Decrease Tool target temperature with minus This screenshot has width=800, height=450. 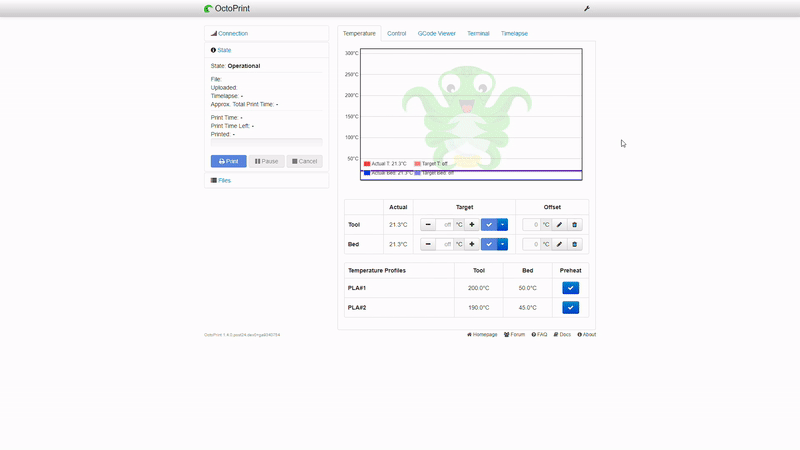[428, 224]
